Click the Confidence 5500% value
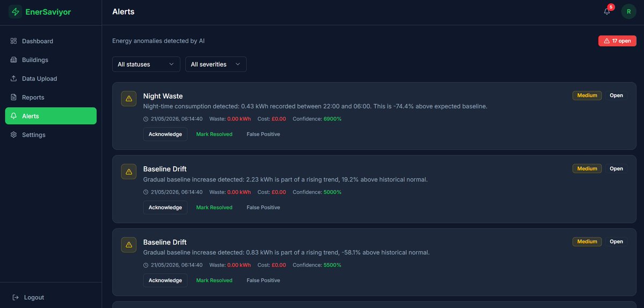Viewport: 644px width, 308px height. (x=332, y=265)
